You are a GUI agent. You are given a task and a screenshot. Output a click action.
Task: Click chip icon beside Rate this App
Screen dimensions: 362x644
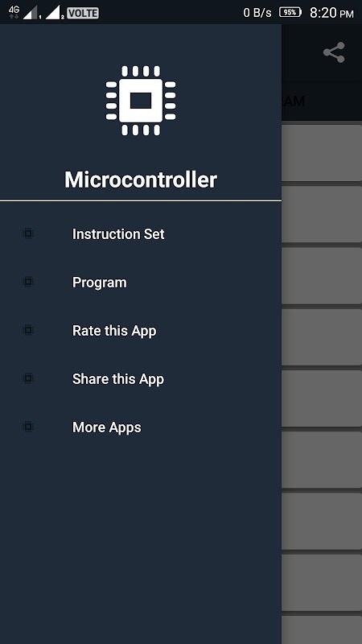[x=28, y=330]
